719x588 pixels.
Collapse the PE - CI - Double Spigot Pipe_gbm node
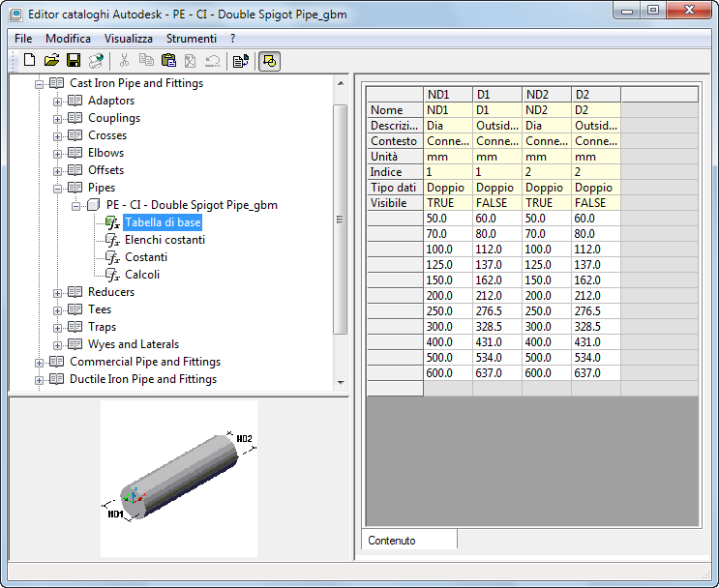point(75,206)
